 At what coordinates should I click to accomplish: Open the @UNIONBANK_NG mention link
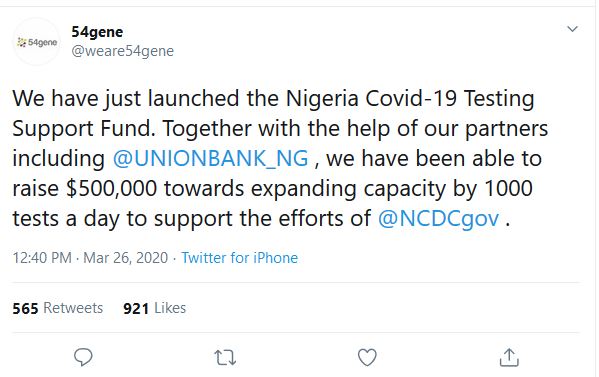[210, 158]
